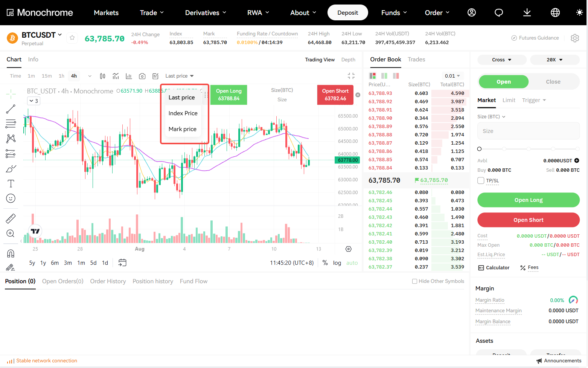Switch to the Trades tab
Screen dimensions: 588x368
pyautogui.click(x=416, y=60)
